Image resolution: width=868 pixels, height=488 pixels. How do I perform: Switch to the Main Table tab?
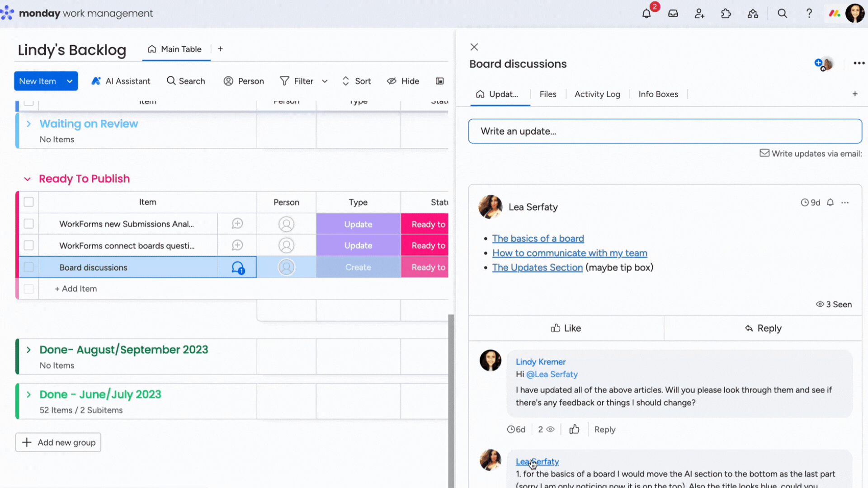click(x=175, y=49)
